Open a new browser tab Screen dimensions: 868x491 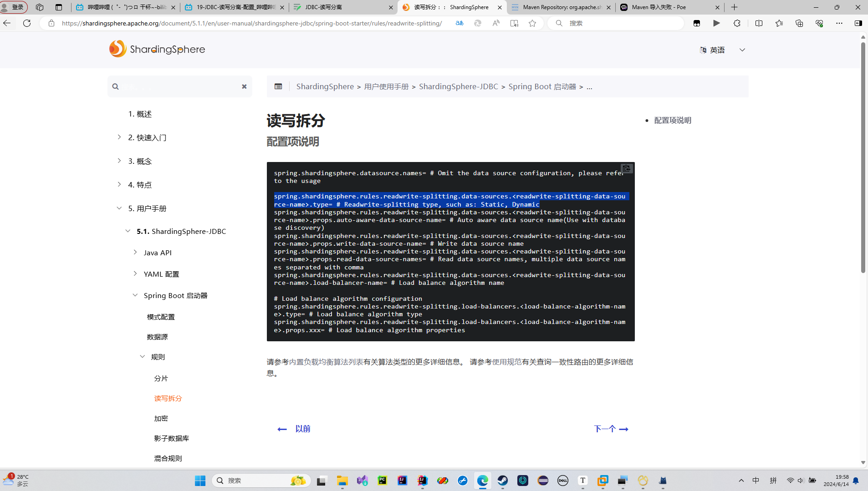point(734,7)
